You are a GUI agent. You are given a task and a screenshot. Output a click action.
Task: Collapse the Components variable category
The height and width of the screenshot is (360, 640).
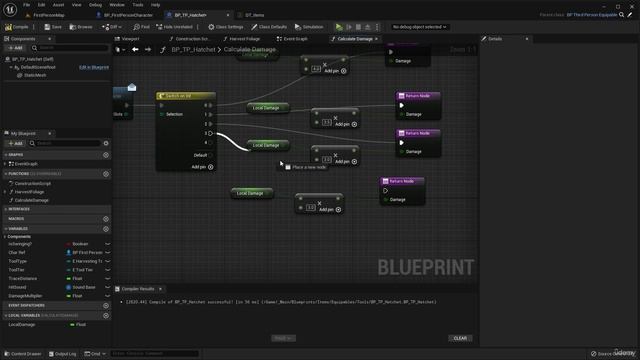click(5, 237)
